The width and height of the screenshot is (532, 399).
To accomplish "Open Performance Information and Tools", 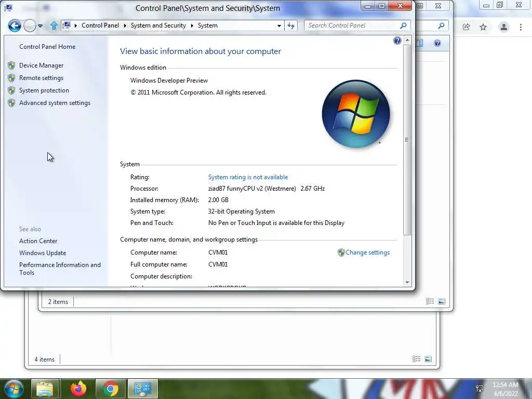I will click(60, 269).
